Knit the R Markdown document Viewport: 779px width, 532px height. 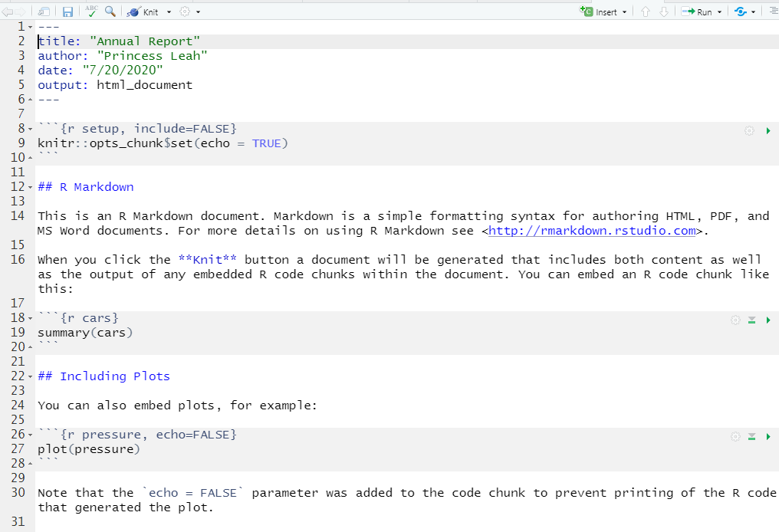coord(143,12)
